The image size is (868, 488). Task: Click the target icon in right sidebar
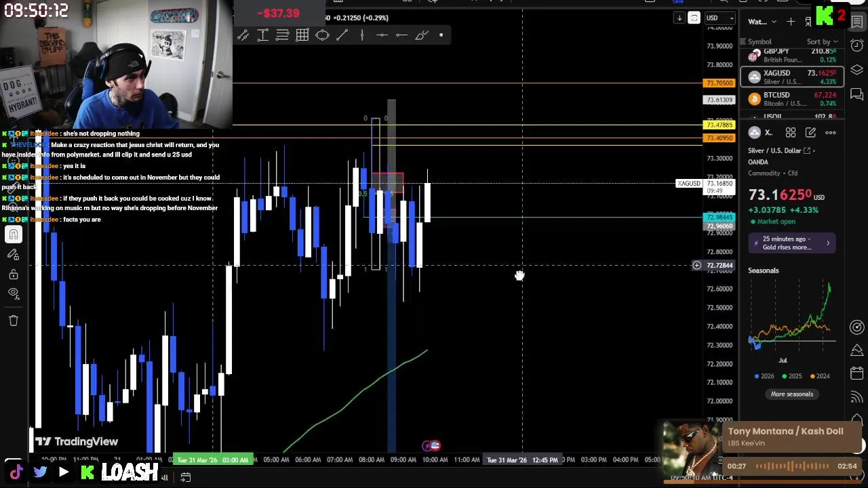pyautogui.click(x=857, y=327)
